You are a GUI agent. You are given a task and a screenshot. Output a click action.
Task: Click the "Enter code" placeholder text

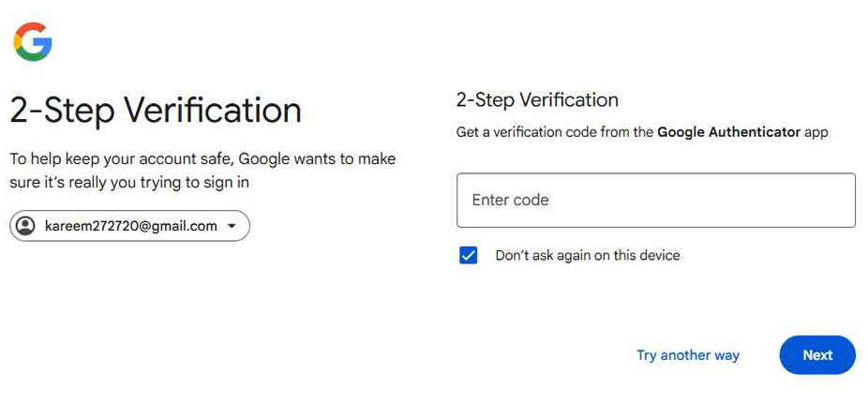(x=510, y=200)
